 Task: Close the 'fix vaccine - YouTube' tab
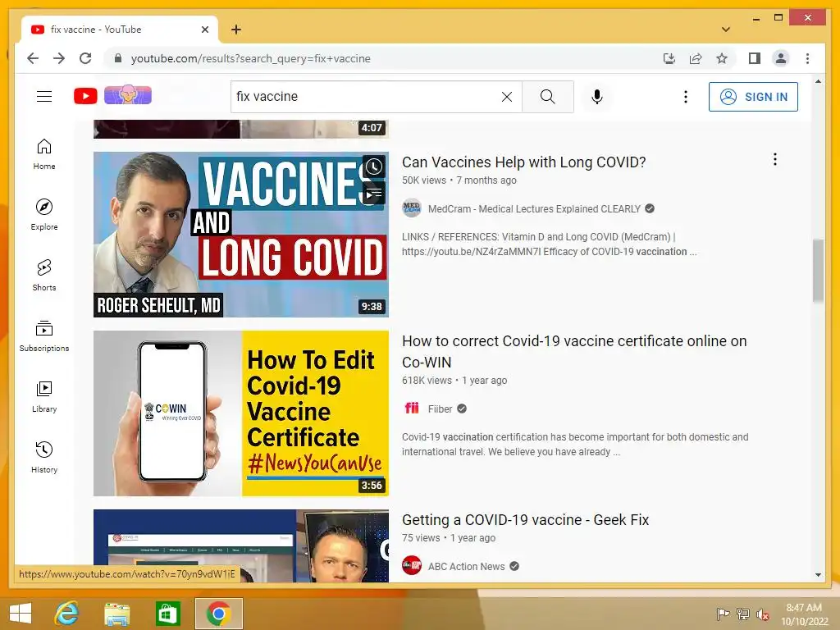coord(204,30)
